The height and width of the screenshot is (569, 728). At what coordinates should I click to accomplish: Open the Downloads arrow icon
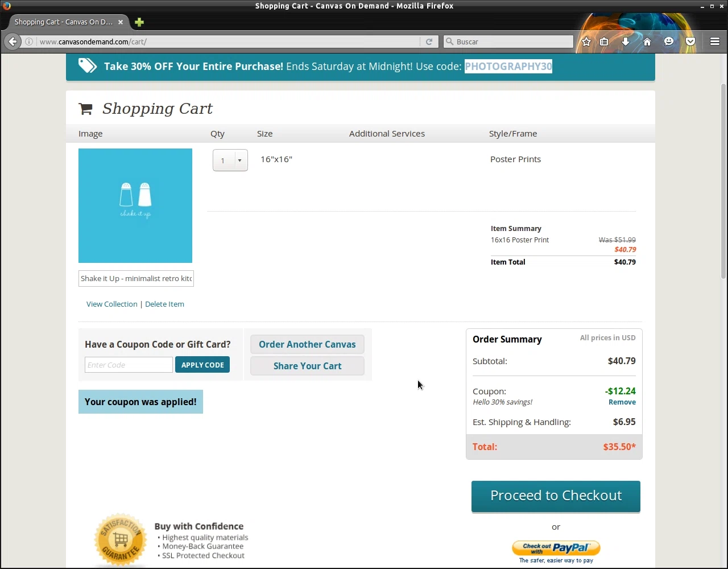point(626,42)
